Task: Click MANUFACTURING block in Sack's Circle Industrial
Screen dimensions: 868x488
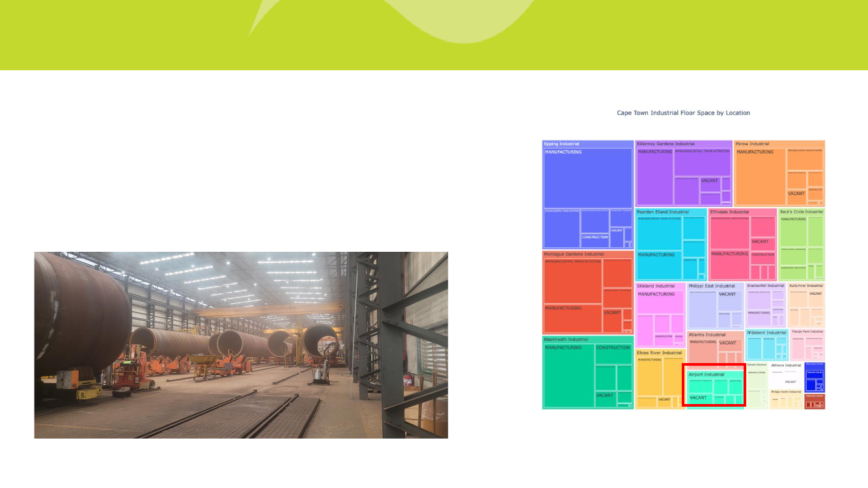Action: pyautogui.click(x=793, y=232)
